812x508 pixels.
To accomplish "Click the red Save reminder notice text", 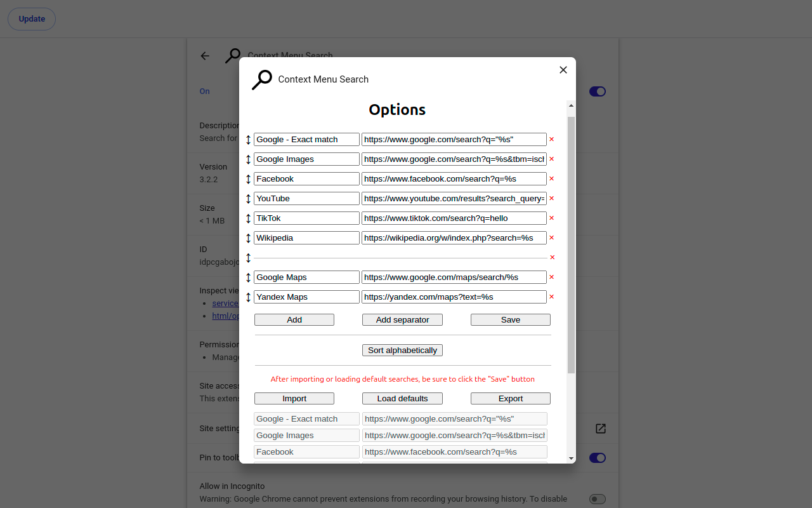I will click(402, 379).
